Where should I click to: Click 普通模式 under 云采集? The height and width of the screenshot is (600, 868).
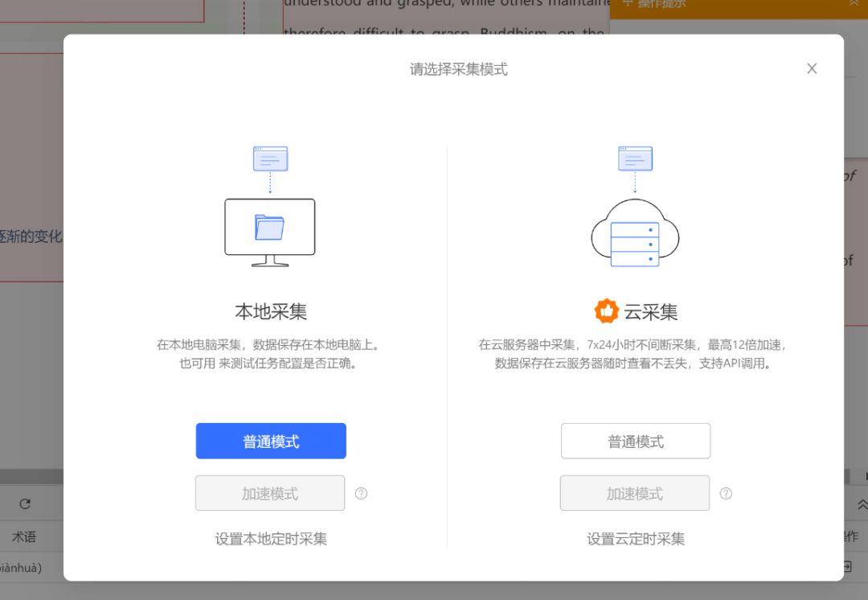coord(635,441)
